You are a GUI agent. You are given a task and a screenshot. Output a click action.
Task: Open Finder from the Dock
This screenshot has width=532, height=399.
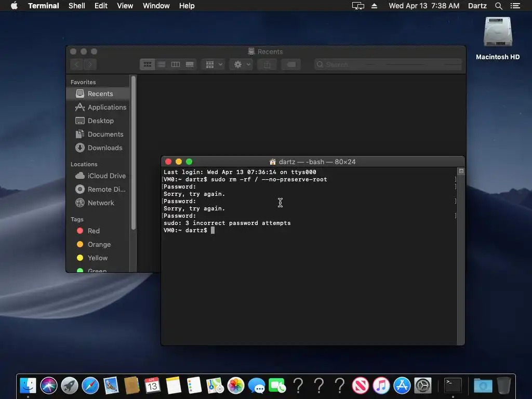click(28, 386)
